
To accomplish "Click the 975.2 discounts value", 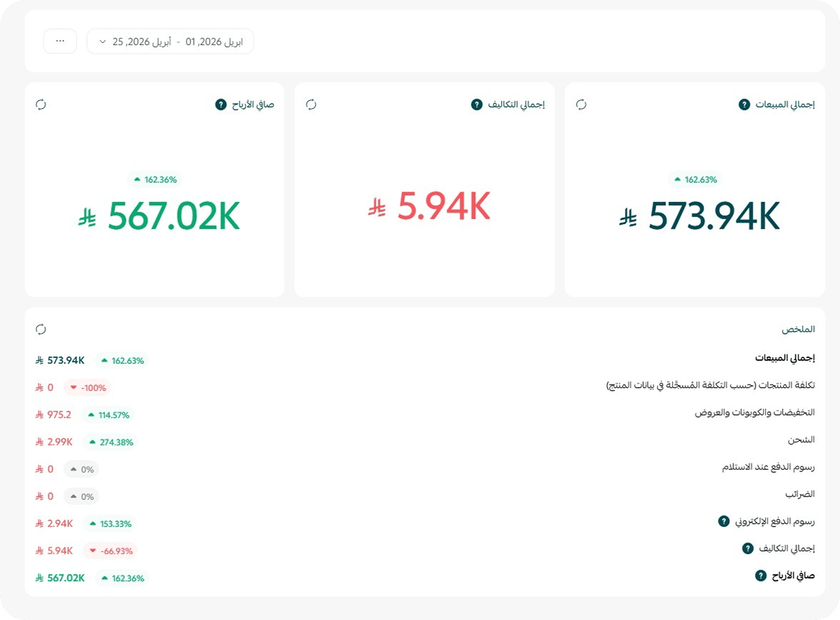I will [x=53, y=415].
